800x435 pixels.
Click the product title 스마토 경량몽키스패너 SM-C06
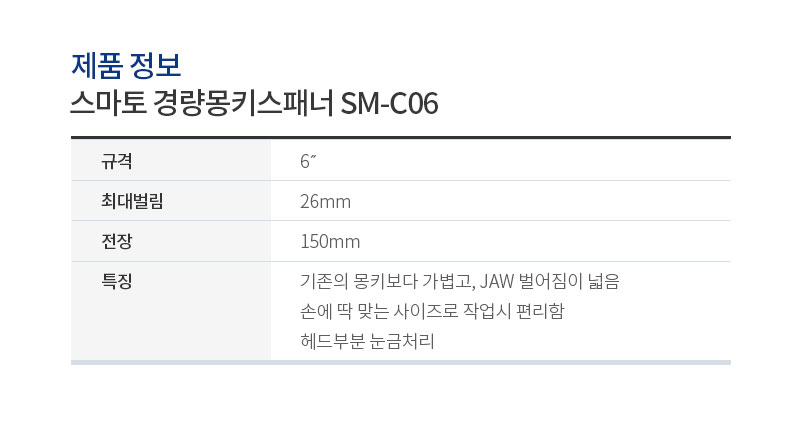pyautogui.click(x=254, y=104)
